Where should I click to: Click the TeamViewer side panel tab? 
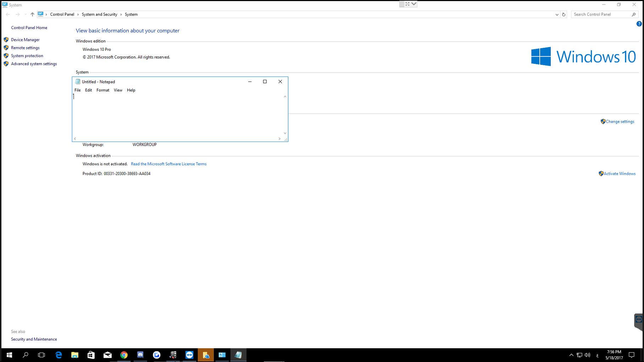tap(639, 322)
